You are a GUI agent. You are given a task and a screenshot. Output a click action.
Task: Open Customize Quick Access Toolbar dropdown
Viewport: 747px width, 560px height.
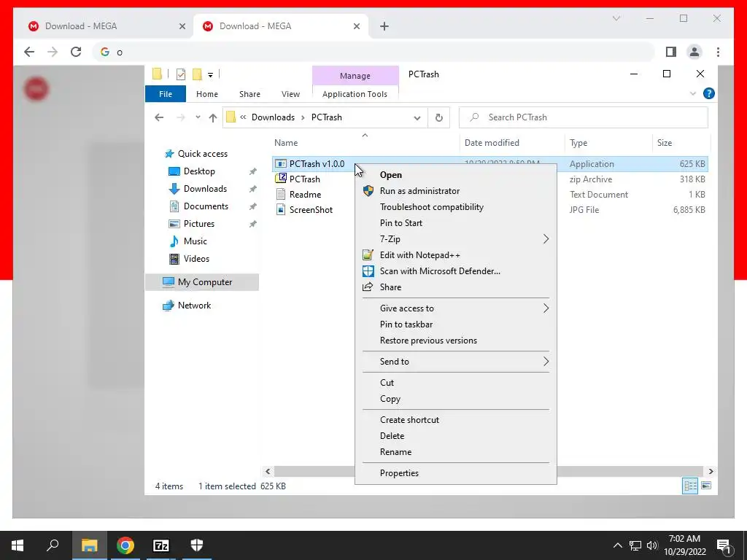click(210, 75)
